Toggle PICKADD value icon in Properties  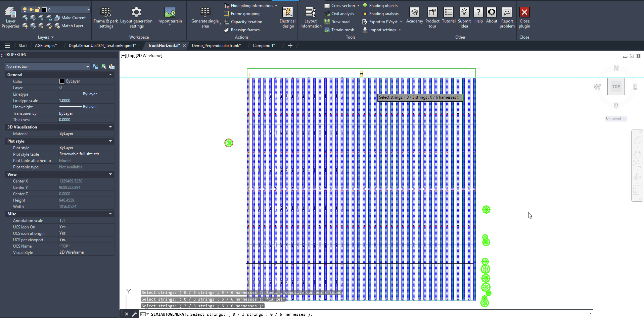pos(95,66)
